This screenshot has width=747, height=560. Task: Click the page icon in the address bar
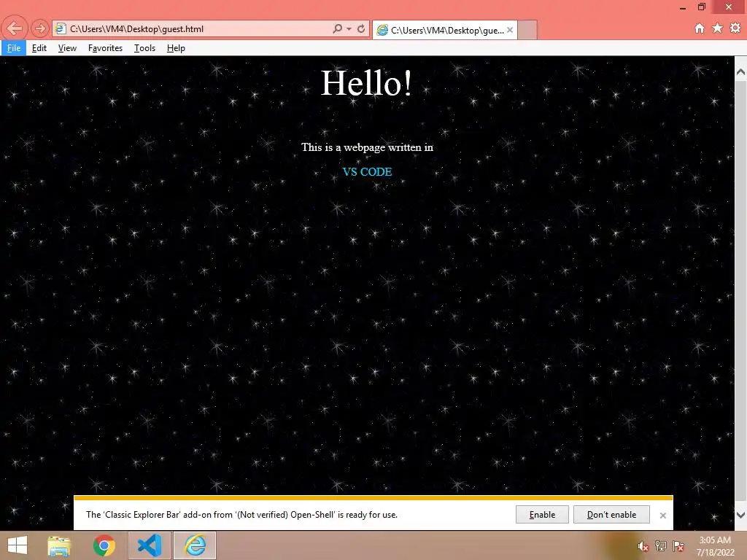(61, 28)
